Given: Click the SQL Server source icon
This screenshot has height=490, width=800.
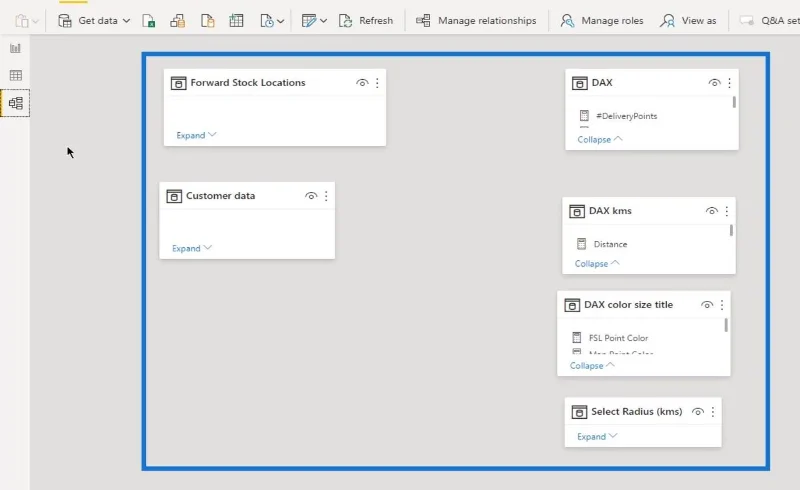Looking at the screenshot, I should coord(207,20).
